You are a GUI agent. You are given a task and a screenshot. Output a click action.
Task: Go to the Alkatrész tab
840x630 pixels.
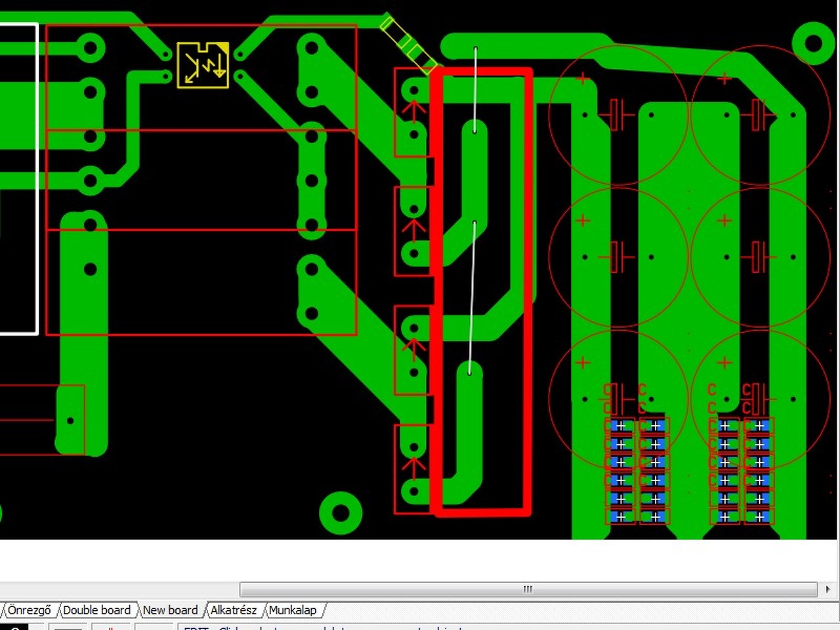[x=233, y=610]
